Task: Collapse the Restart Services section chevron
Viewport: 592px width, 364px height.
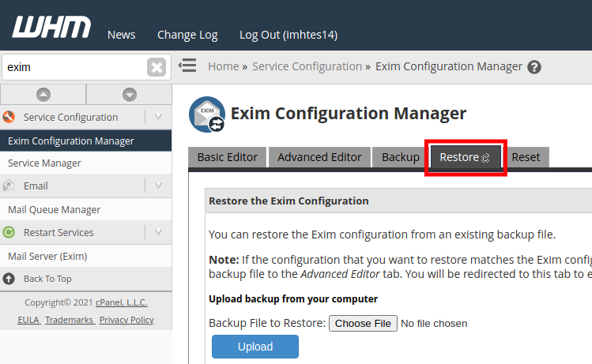Action: (x=158, y=232)
